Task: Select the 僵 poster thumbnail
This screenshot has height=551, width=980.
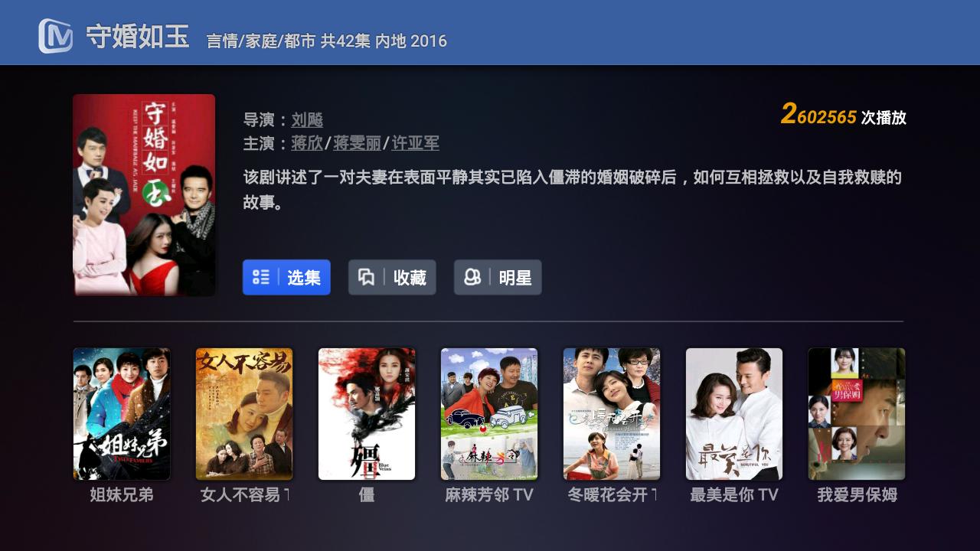Action: click(x=367, y=414)
